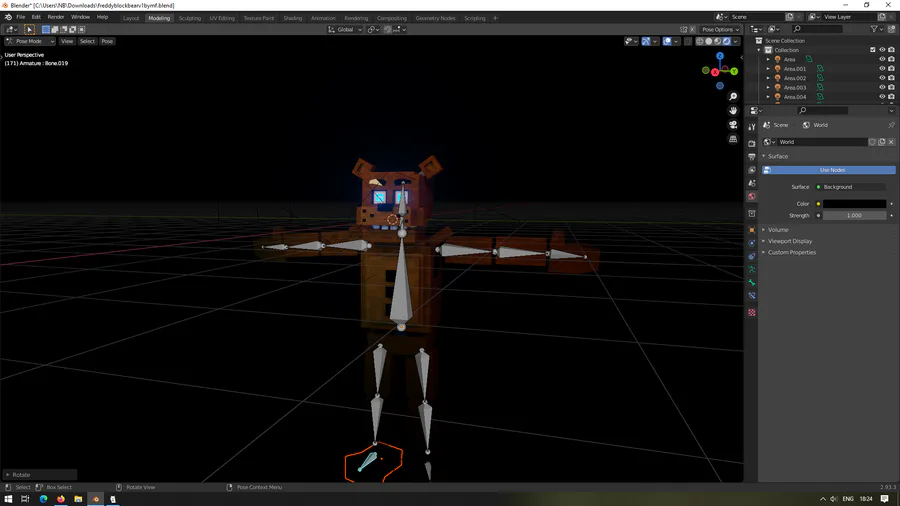Click the Blender logo menu icon
Image resolution: width=900 pixels, height=506 pixels.
(8, 17)
